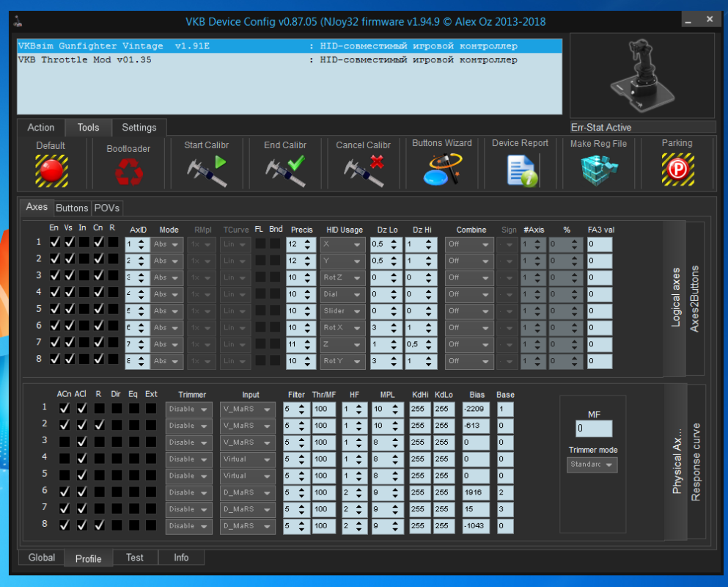This screenshot has height=587, width=728.
Task: Select VKB Throttle Mod v01.35 device row
Action: 290,59
